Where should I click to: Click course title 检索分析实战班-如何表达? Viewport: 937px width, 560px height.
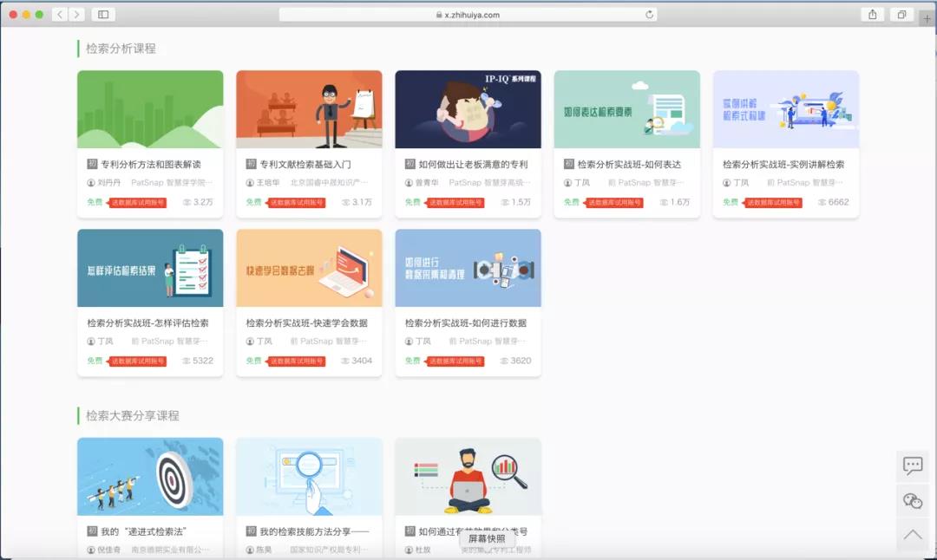(x=629, y=164)
